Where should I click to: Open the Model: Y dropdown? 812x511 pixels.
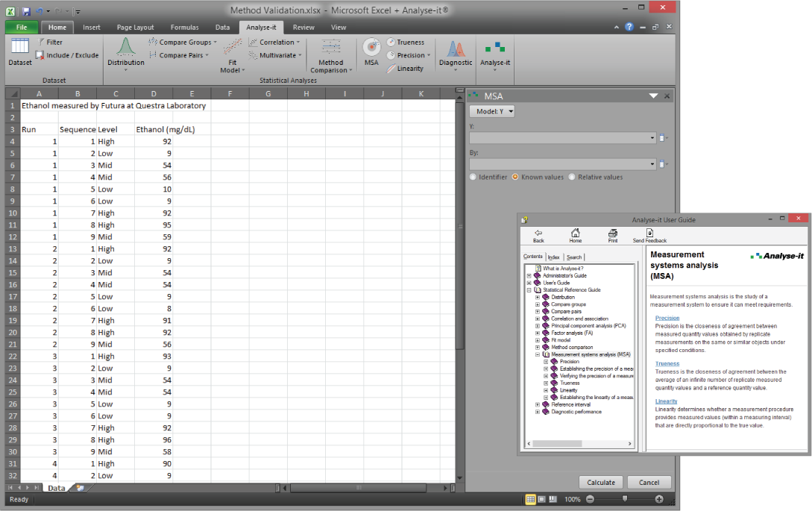(492, 111)
